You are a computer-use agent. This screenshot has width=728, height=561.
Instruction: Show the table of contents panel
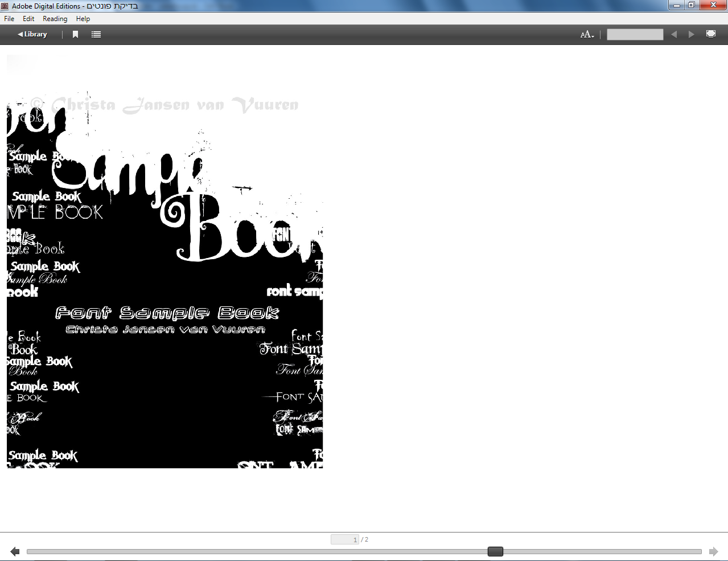(x=96, y=34)
